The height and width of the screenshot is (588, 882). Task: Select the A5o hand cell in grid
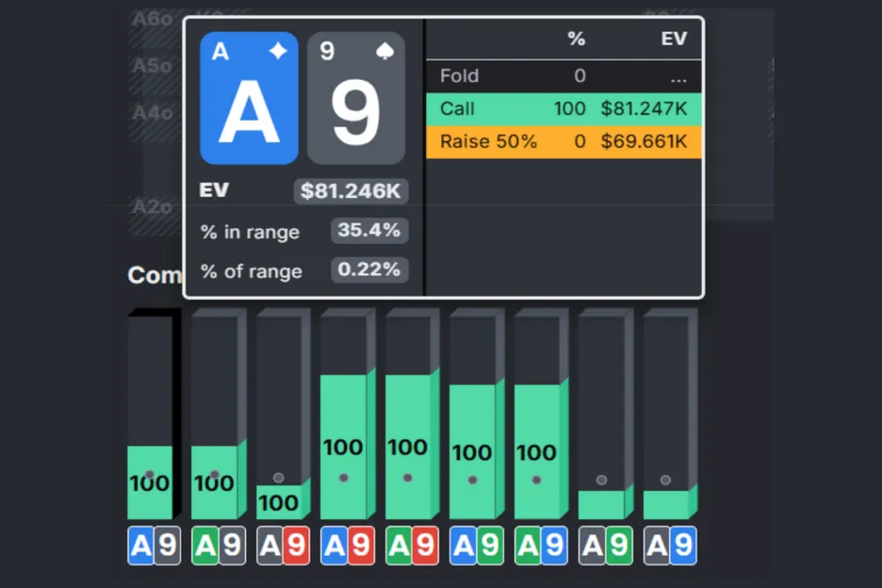pyautogui.click(x=153, y=66)
